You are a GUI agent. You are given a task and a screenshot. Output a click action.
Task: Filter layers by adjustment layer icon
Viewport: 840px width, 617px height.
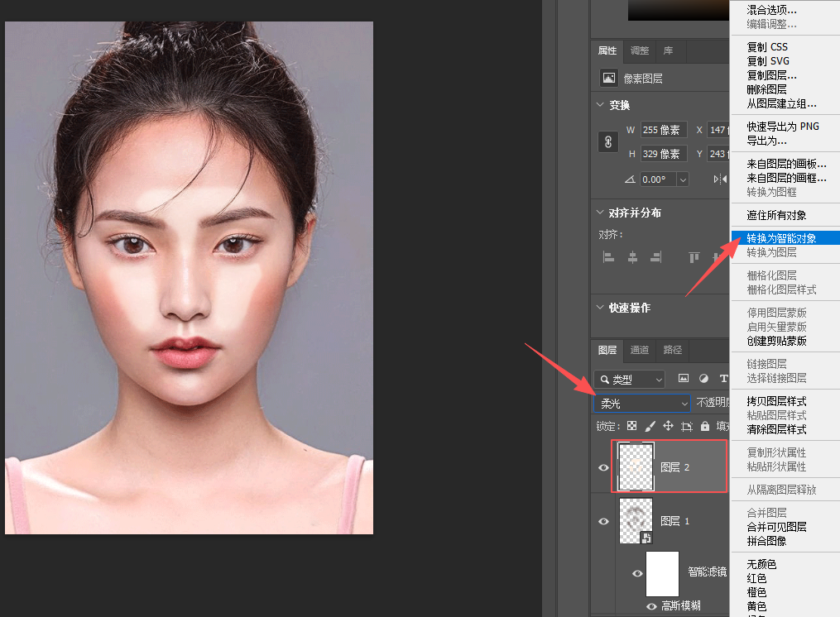[704, 379]
